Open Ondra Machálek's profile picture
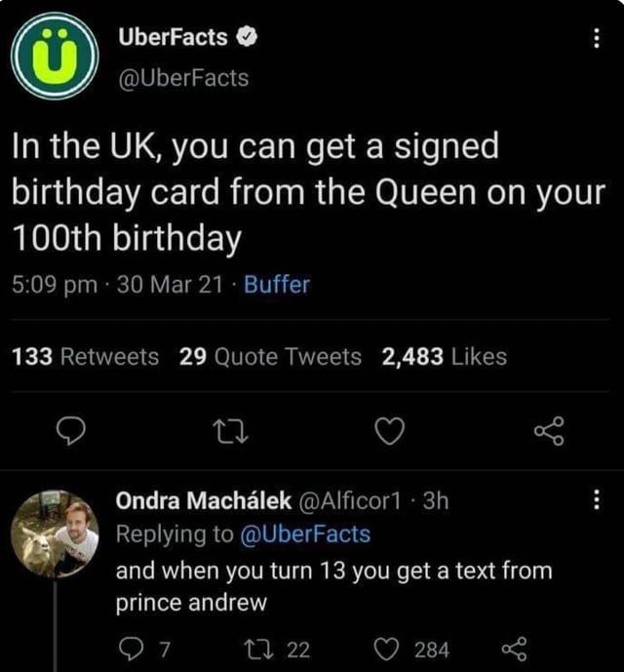Screen dimensions: 624x672 point(56,534)
